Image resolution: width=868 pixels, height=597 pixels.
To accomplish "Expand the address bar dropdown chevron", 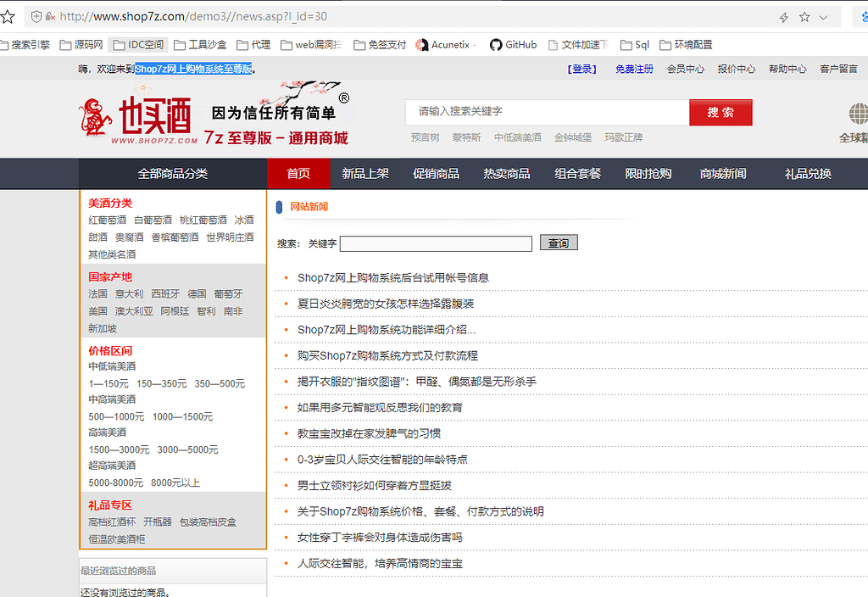I will [823, 15].
